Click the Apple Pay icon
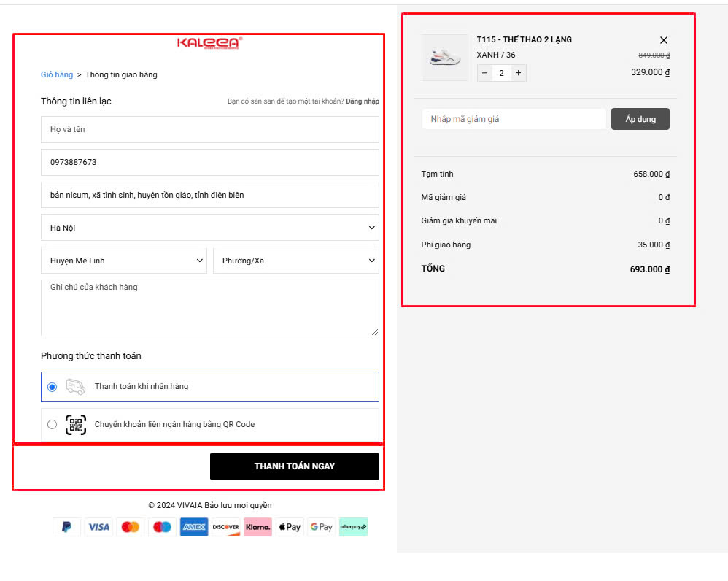This screenshot has height=581, width=728. pos(290,527)
